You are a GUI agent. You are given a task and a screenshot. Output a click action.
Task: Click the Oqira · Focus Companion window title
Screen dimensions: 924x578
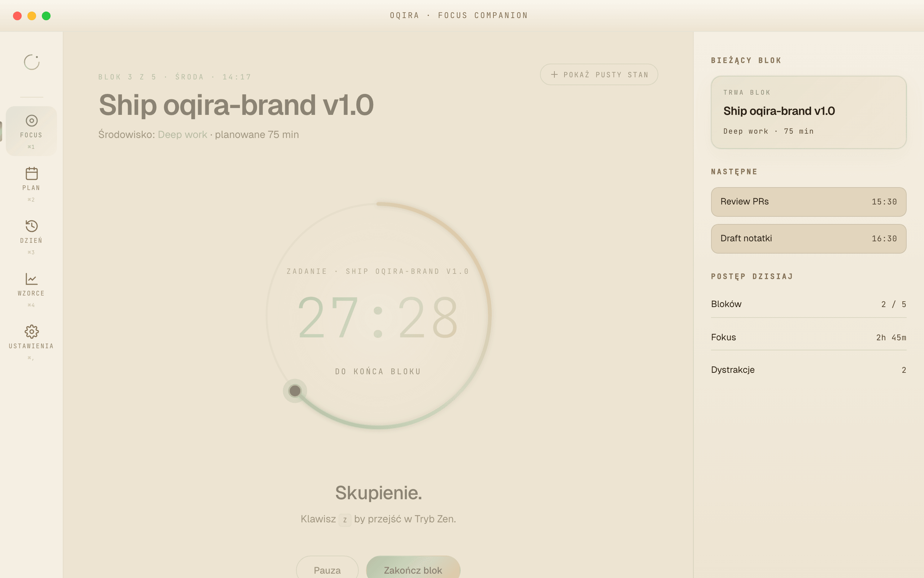(x=458, y=15)
